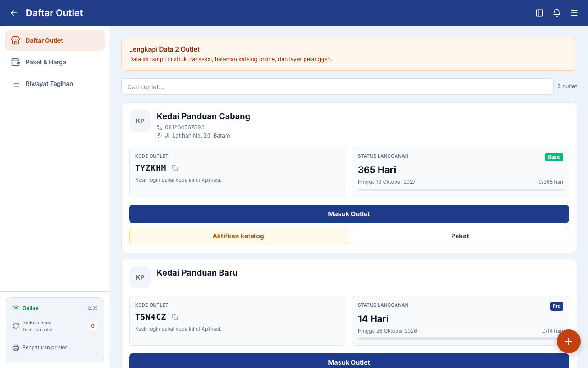The height and width of the screenshot is (368, 588).
Task: Open Riwayat Tagihan menu
Action: click(55, 84)
